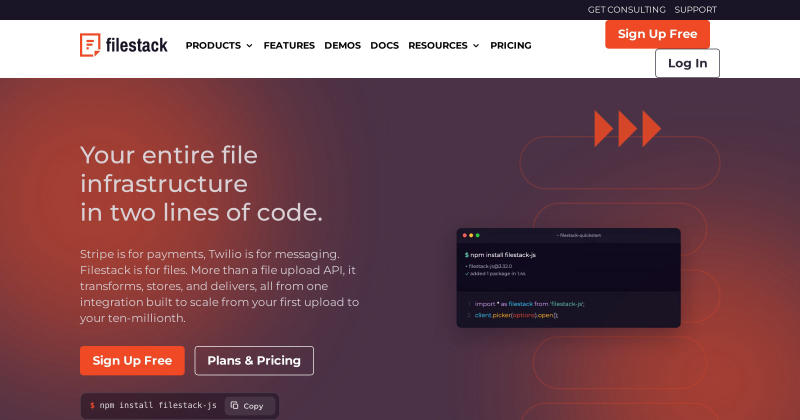
Task: Click the clipboard copy icon
Action: click(234, 406)
